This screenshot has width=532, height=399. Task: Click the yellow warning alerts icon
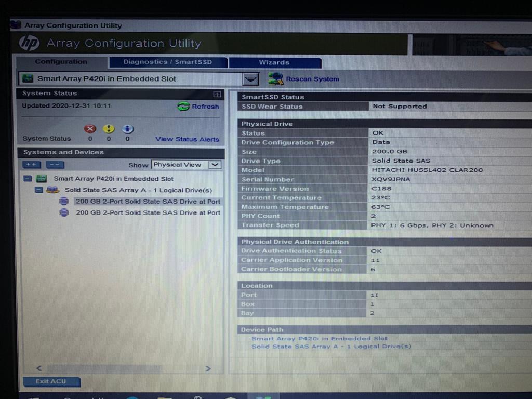[x=109, y=129]
